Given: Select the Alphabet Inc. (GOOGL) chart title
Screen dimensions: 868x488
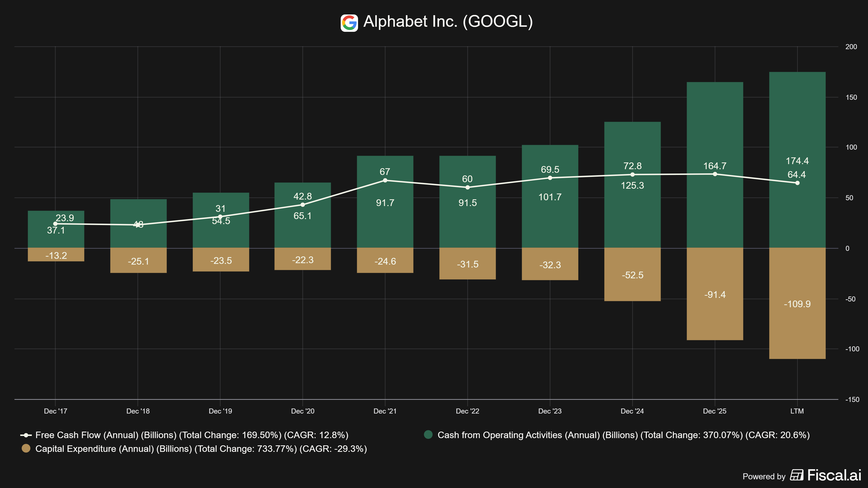Looking at the screenshot, I should coord(448,22).
